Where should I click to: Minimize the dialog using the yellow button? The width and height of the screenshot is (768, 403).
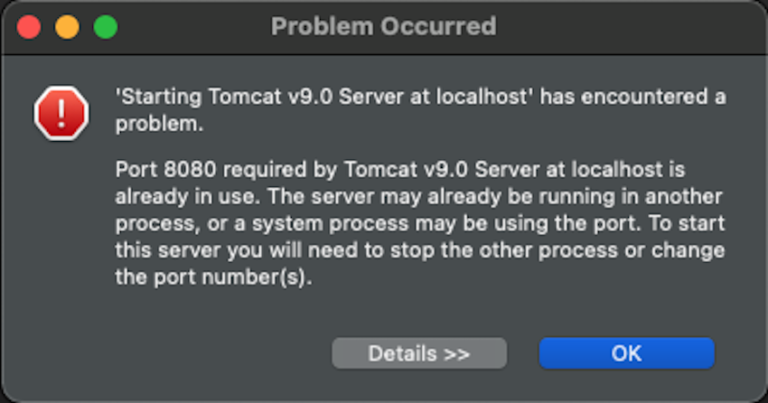point(67,26)
